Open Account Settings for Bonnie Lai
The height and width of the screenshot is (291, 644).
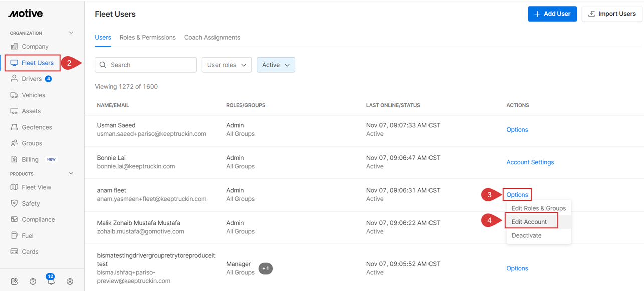(x=530, y=162)
